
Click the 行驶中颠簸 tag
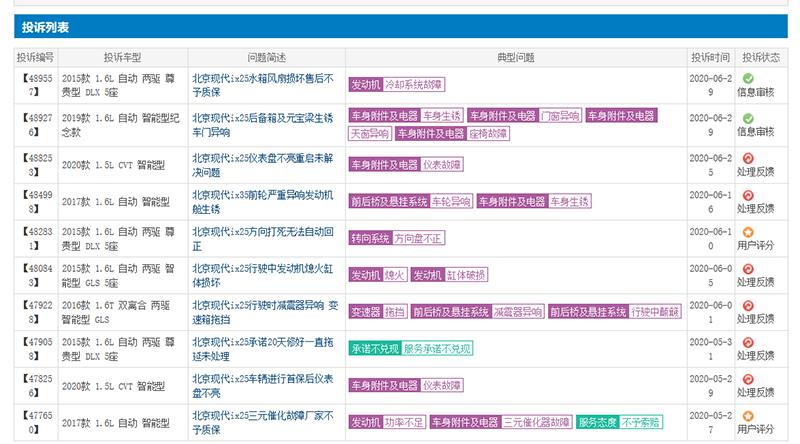(655, 312)
